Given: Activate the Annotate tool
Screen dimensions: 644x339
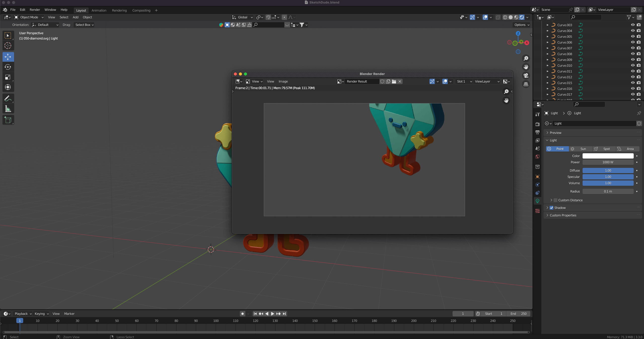Looking at the screenshot, I should pos(8,98).
